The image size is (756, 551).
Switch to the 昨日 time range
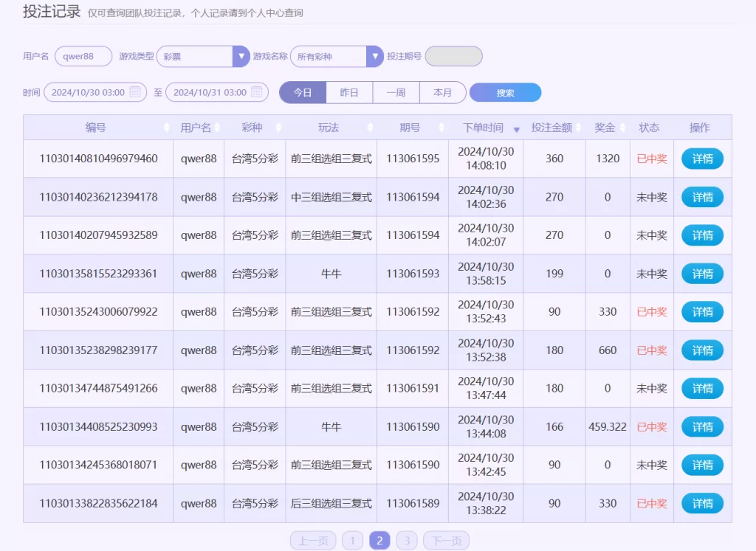pyautogui.click(x=349, y=92)
